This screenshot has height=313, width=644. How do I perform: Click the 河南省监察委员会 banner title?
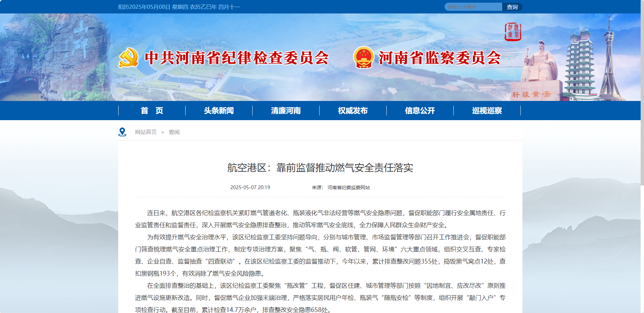point(440,58)
